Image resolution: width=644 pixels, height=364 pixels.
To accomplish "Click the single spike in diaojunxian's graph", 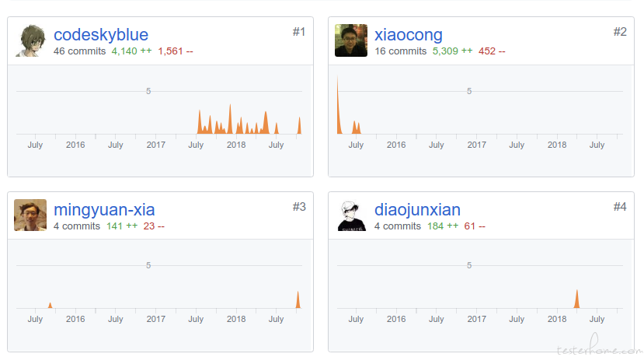I will pos(576,299).
